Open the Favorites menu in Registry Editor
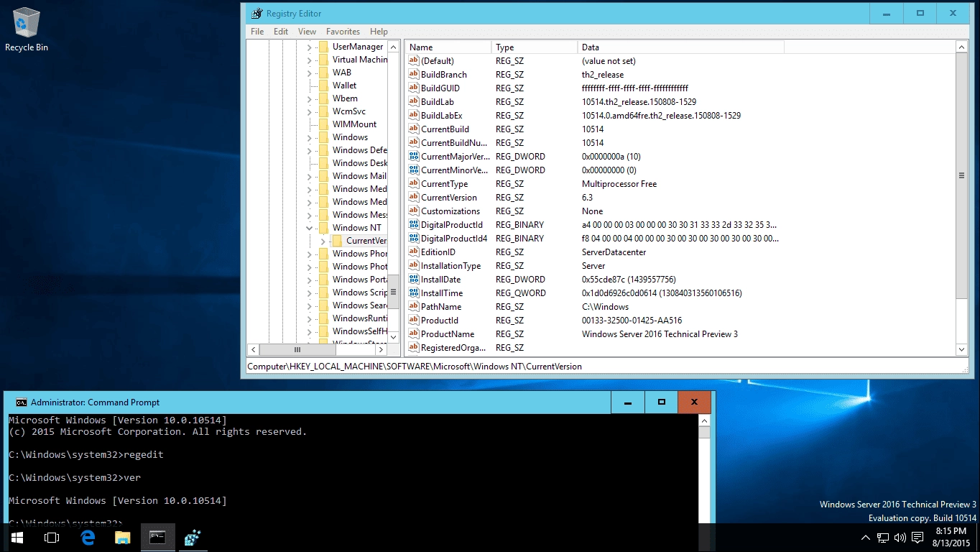This screenshot has height=552, width=980. 343,32
